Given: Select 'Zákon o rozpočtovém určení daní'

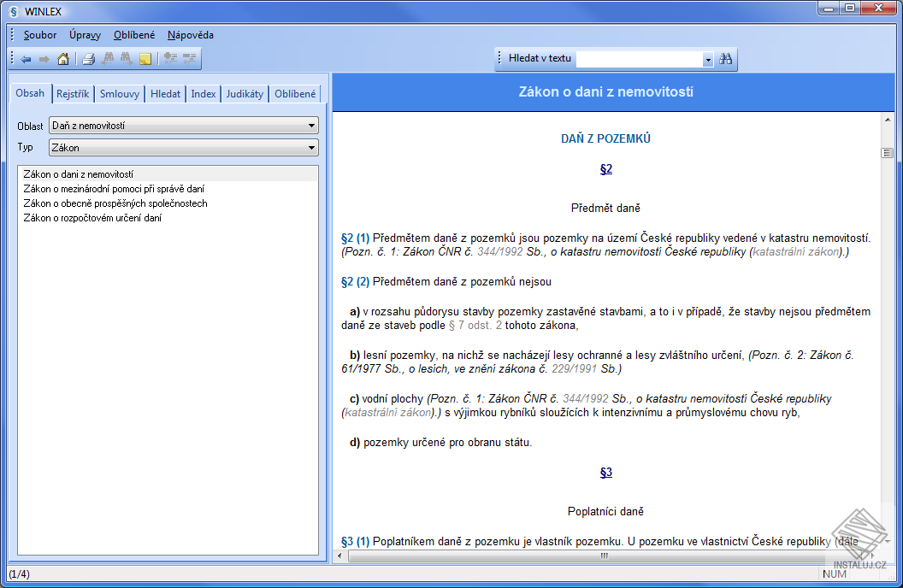Looking at the screenshot, I should tap(168, 217).
